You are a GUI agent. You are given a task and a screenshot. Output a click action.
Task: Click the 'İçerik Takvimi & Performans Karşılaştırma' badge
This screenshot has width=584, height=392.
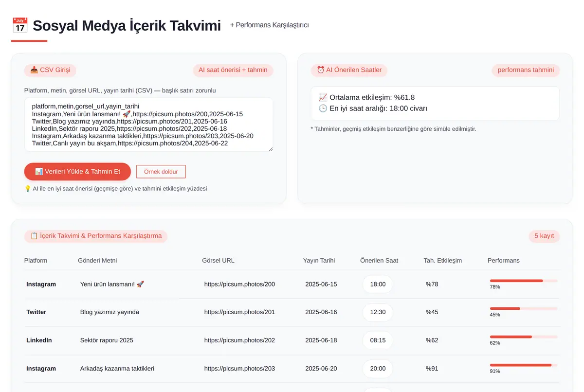(96, 236)
